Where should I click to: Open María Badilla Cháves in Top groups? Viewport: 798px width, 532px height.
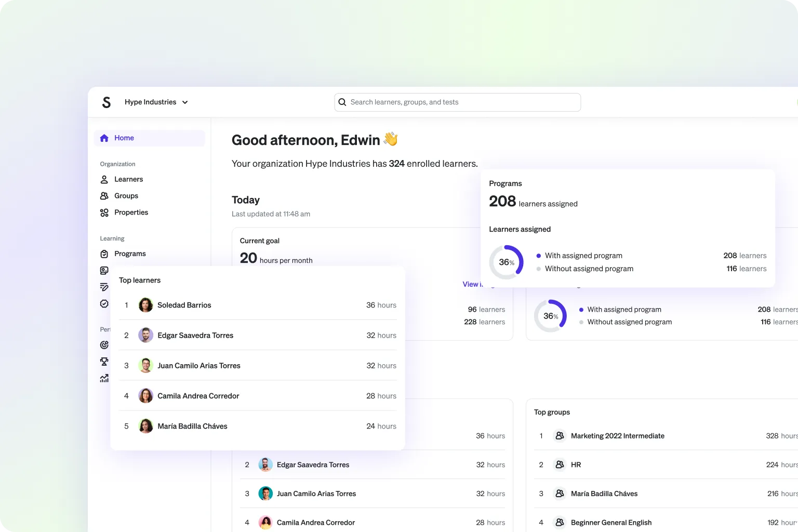[x=666, y=494]
